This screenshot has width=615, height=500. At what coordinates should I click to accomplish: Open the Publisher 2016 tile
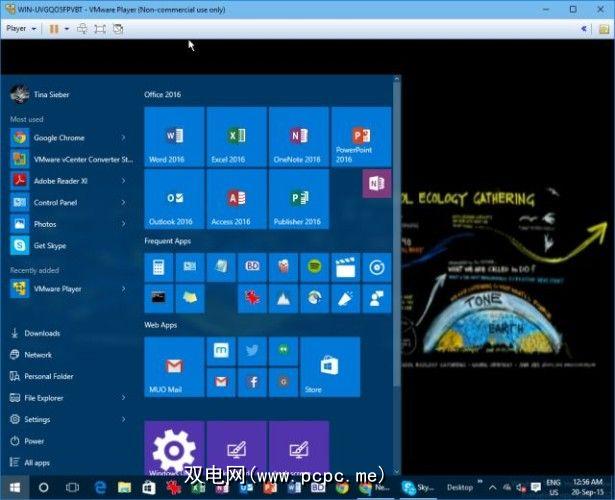pos(299,199)
